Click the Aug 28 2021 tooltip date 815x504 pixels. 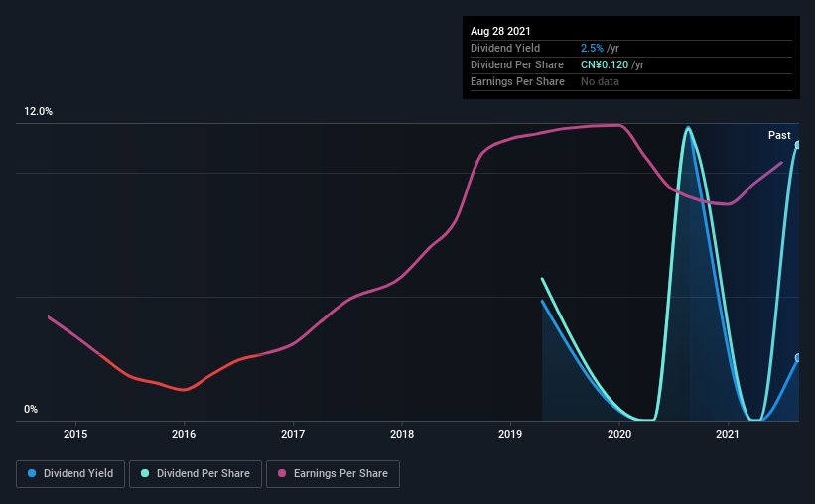tap(500, 31)
